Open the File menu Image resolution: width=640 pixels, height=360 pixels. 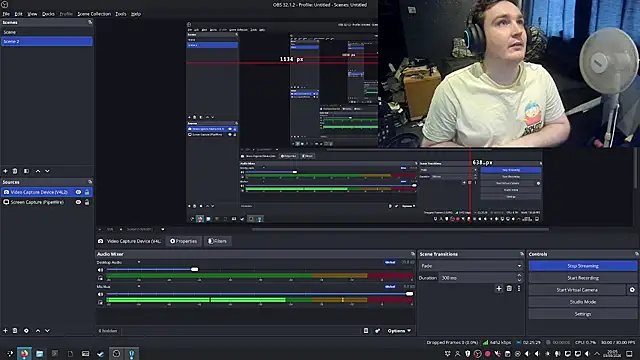point(6,14)
